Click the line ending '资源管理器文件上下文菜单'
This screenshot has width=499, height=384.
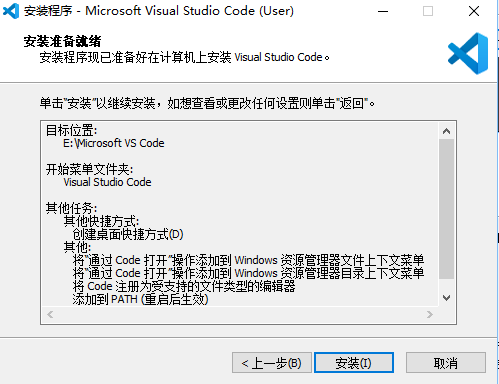pyautogui.click(x=248, y=260)
